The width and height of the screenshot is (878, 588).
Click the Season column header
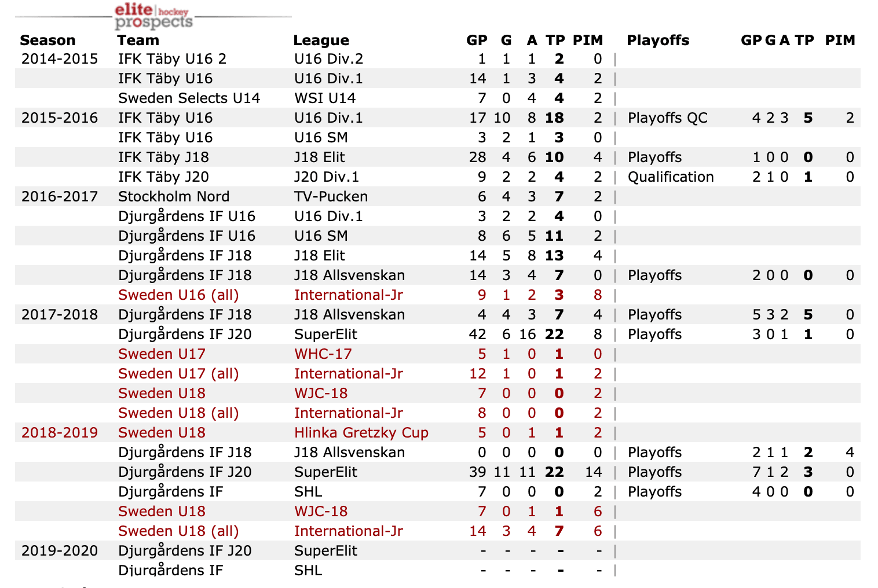[47, 41]
